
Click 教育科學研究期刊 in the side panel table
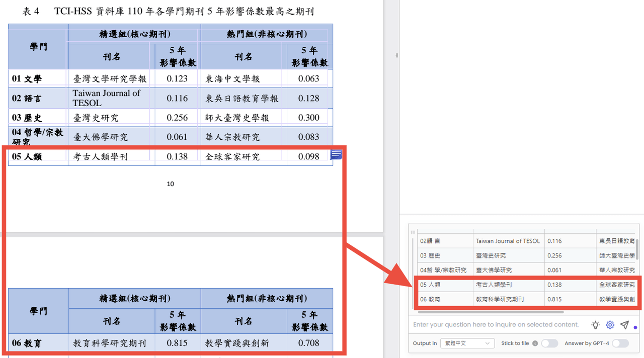click(500, 299)
